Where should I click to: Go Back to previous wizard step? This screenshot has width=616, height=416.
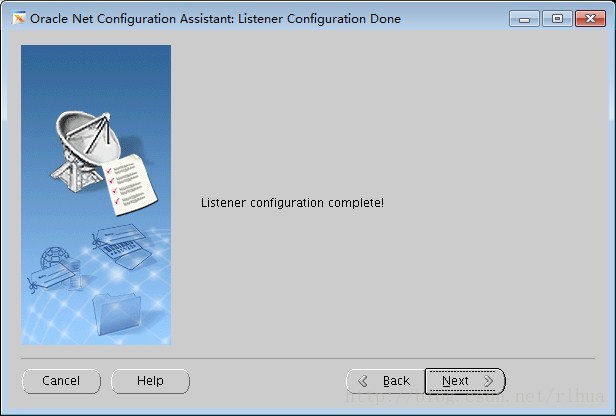(x=385, y=381)
